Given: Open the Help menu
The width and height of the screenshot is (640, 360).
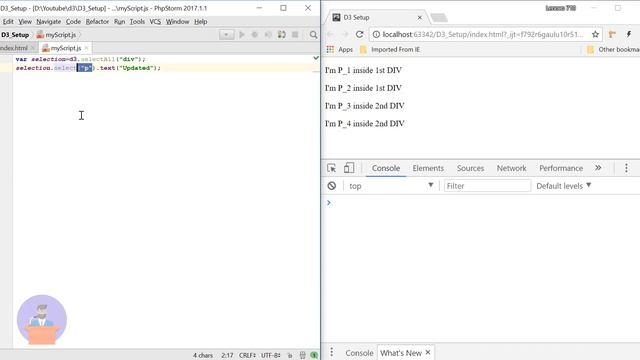Looking at the screenshot, I should coord(200,22).
